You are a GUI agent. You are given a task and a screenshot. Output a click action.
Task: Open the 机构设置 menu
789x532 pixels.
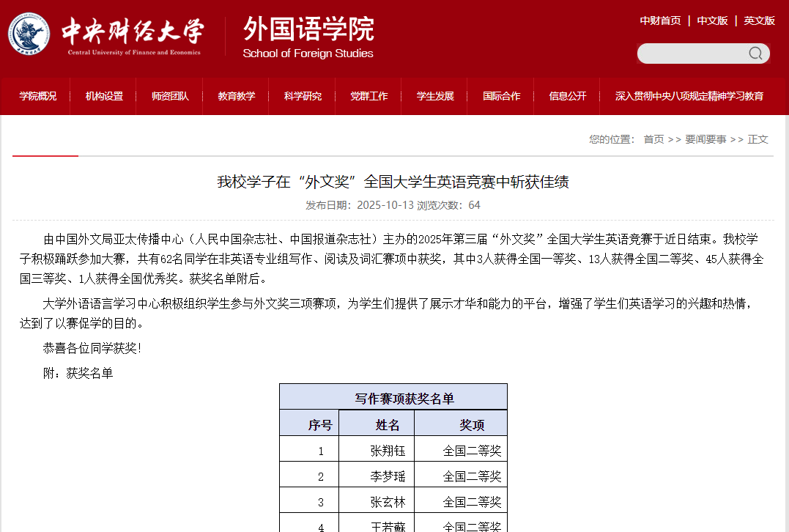(x=104, y=96)
